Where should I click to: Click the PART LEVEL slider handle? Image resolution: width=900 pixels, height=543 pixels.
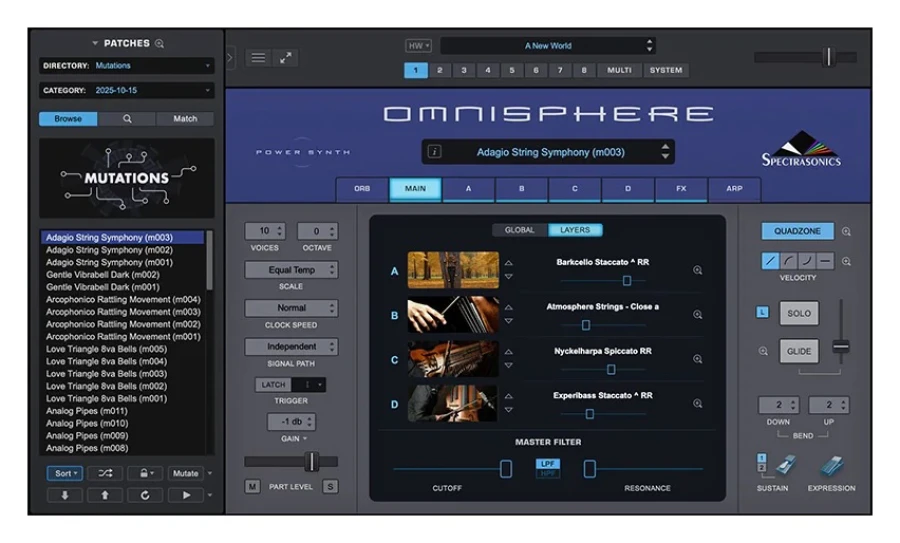point(312,461)
